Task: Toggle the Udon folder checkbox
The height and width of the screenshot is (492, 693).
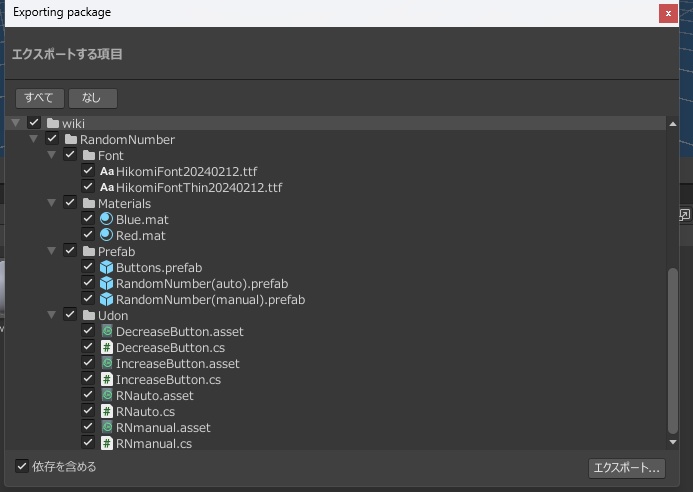Action: tap(70, 314)
